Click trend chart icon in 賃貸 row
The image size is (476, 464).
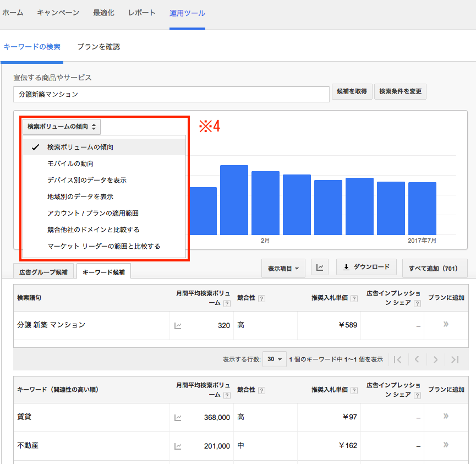pyautogui.click(x=178, y=418)
